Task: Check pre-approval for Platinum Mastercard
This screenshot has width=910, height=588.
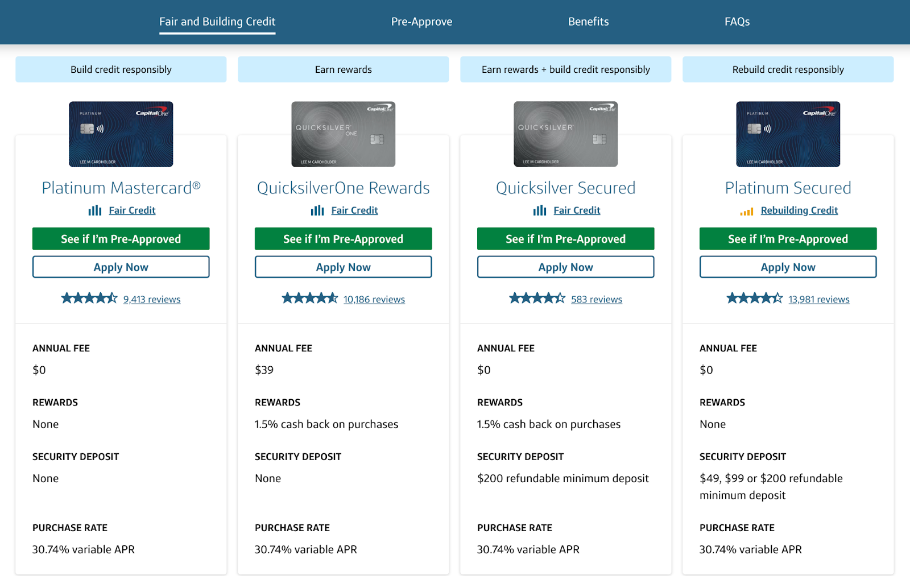Action: coord(121,239)
